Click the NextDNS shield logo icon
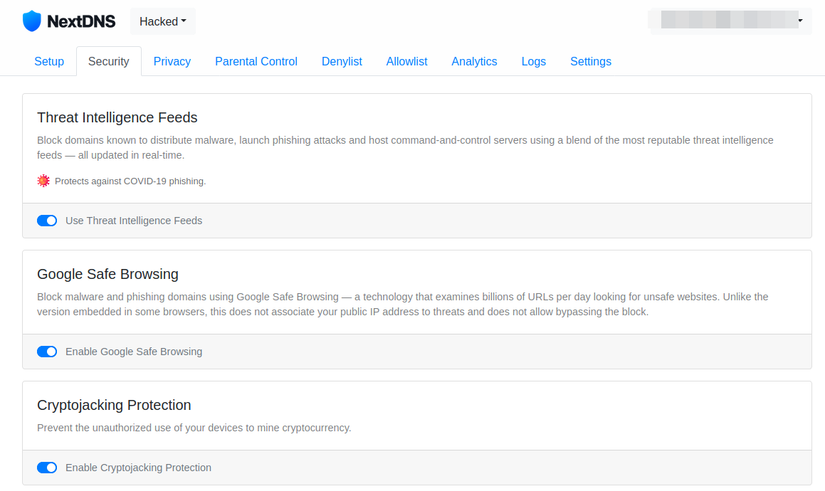The height and width of the screenshot is (491, 825). tap(32, 21)
